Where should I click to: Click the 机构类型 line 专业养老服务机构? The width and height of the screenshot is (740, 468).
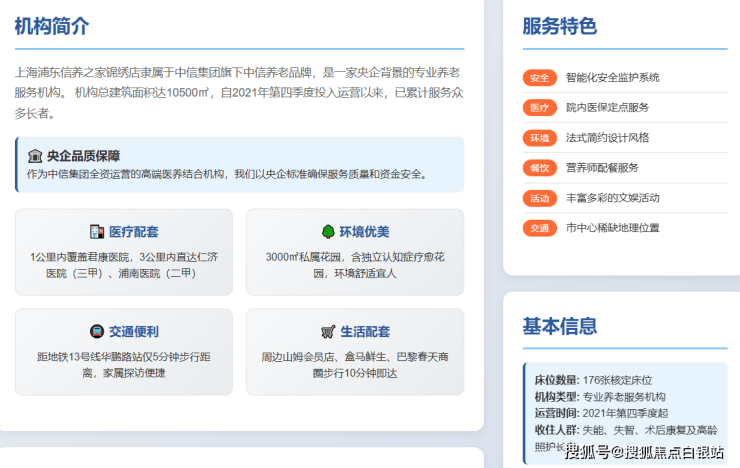tap(600, 397)
